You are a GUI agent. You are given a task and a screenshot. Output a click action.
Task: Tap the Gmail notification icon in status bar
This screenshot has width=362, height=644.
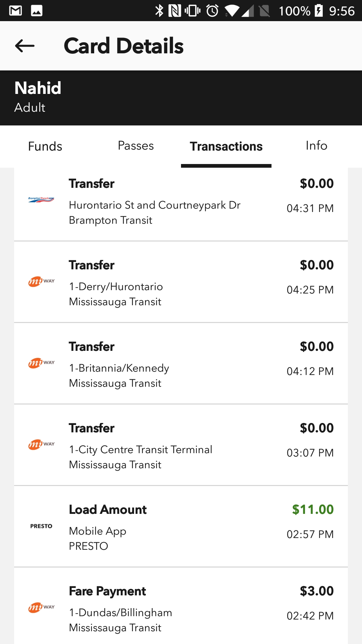(15, 11)
